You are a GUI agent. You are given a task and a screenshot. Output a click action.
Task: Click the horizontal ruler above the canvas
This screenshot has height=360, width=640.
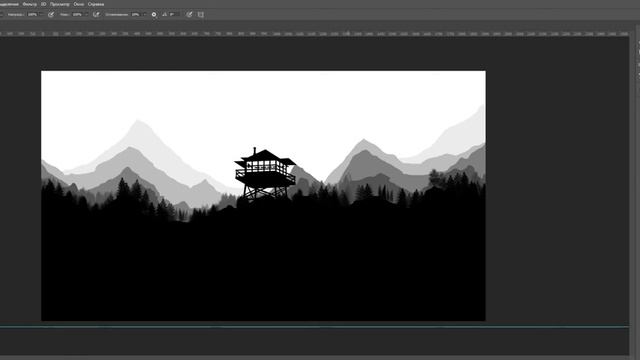(x=314, y=33)
